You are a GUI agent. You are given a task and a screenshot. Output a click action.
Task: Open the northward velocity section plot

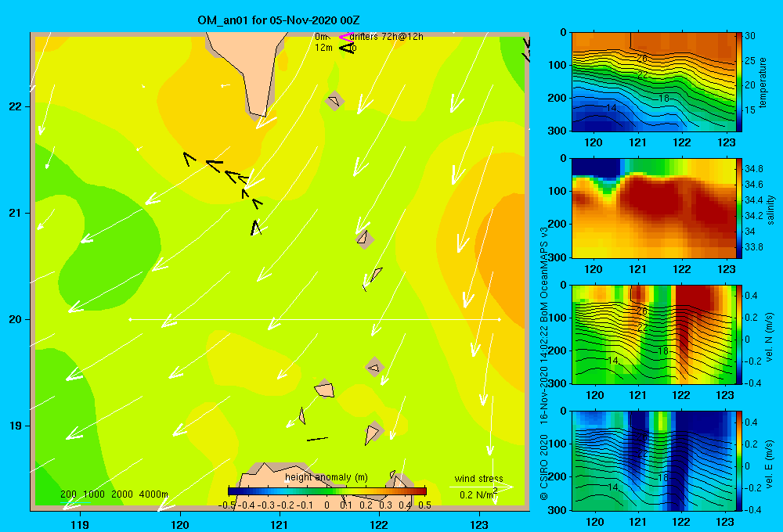tap(653, 334)
